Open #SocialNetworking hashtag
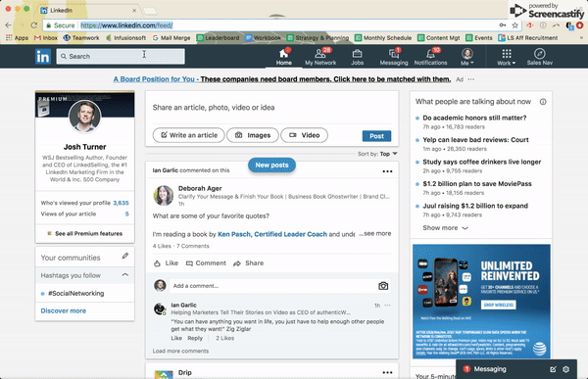 [76, 293]
